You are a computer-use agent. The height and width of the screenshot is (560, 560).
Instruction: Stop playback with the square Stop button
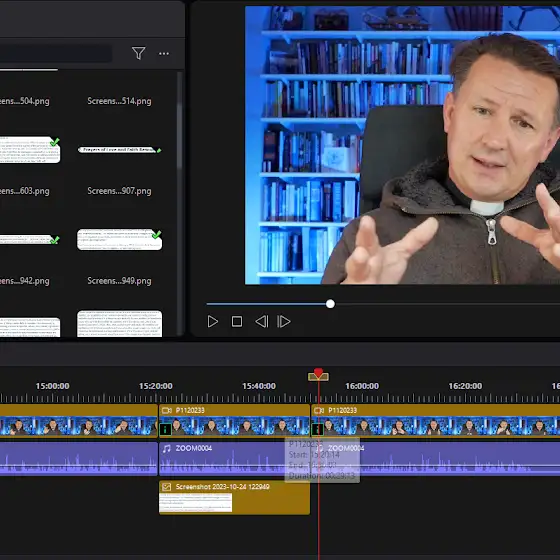tap(237, 321)
